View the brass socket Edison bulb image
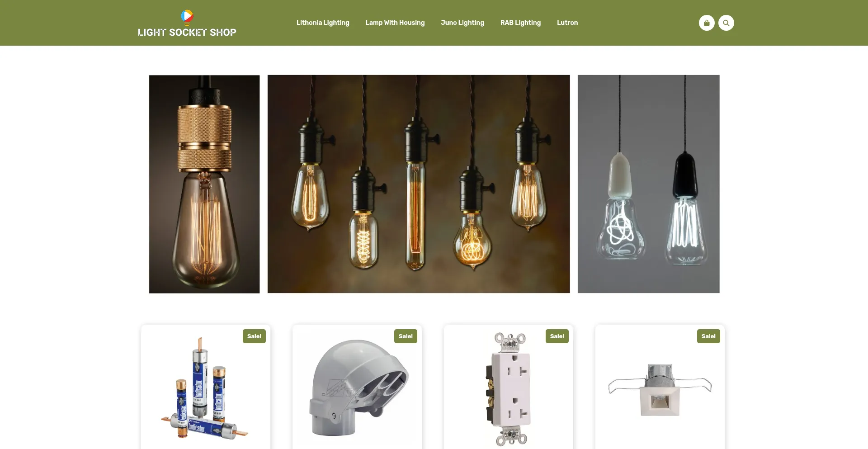 pyautogui.click(x=204, y=184)
